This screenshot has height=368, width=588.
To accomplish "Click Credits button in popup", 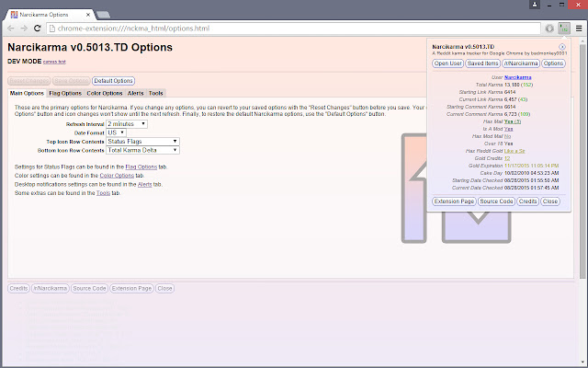I will click(x=527, y=201).
